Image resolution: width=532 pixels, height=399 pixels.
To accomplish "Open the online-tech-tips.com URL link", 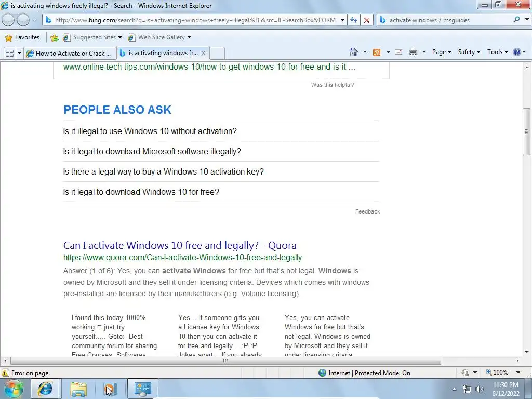I will (209, 67).
